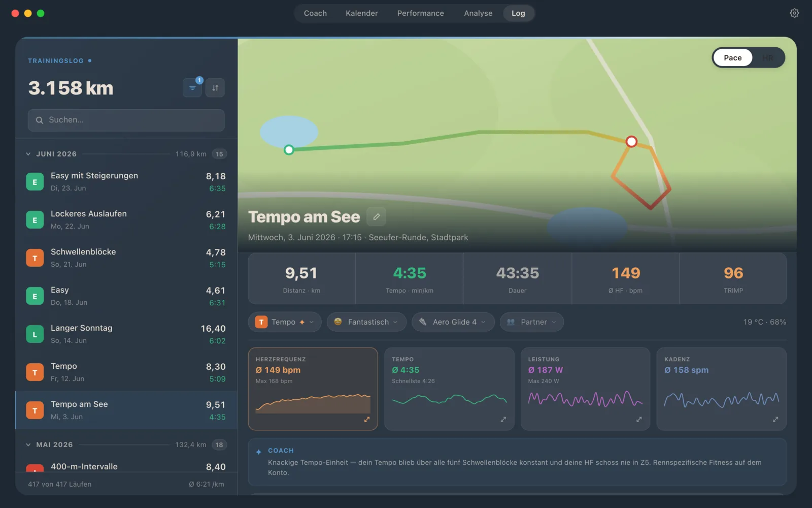The height and width of the screenshot is (508, 812).
Task: Select the Leistung chart card
Action: pyautogui.click(x=585, y=389)
